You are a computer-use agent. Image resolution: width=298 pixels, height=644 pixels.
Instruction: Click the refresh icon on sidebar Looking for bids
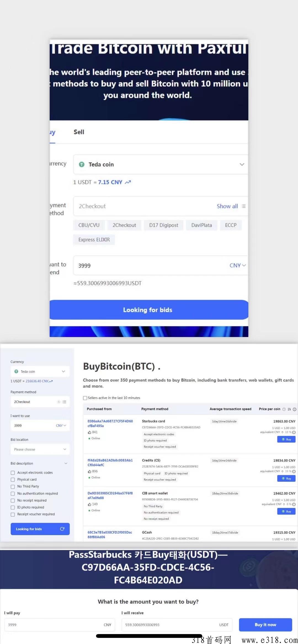[62, 529]
